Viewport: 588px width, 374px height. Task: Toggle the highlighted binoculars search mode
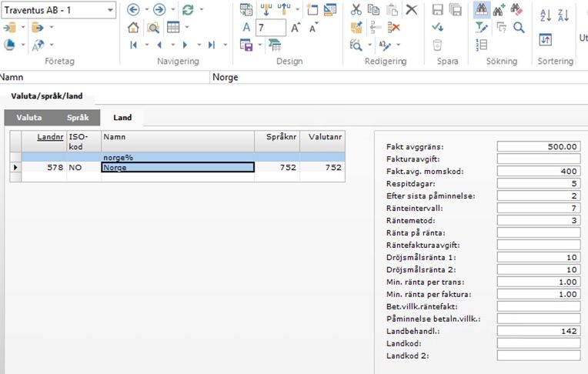point(482,10)
